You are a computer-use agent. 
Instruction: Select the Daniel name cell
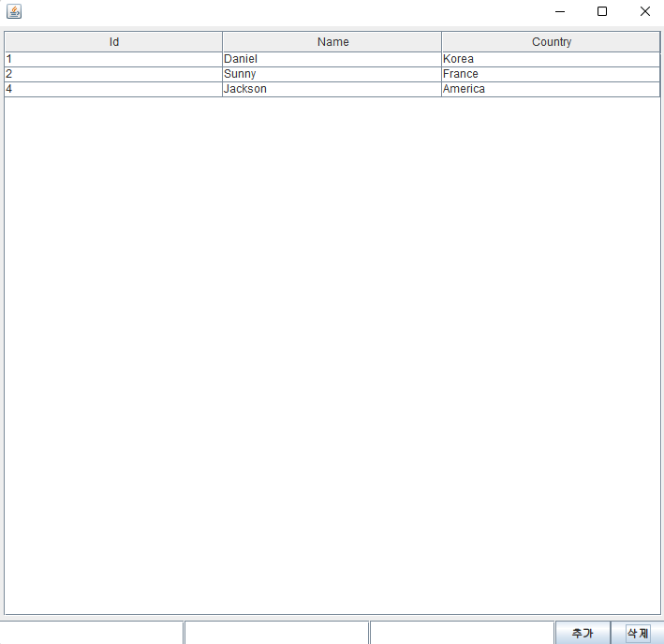point(332,59)
